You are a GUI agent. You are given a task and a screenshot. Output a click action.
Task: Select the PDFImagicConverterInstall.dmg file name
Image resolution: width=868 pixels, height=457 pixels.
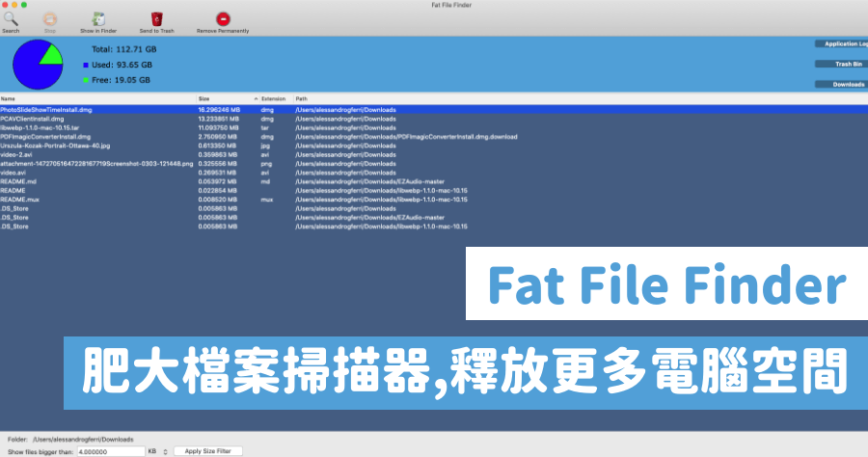point(45,137)
